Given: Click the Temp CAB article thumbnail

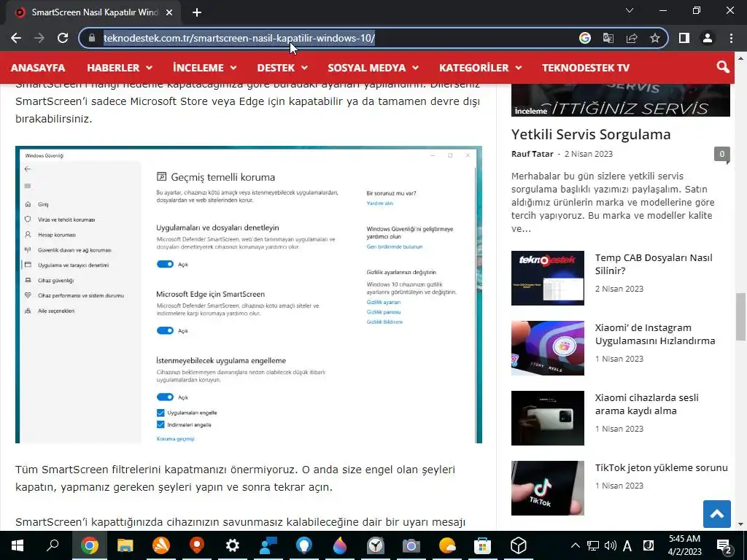Looking at the screenshot, I should (547, 278).
